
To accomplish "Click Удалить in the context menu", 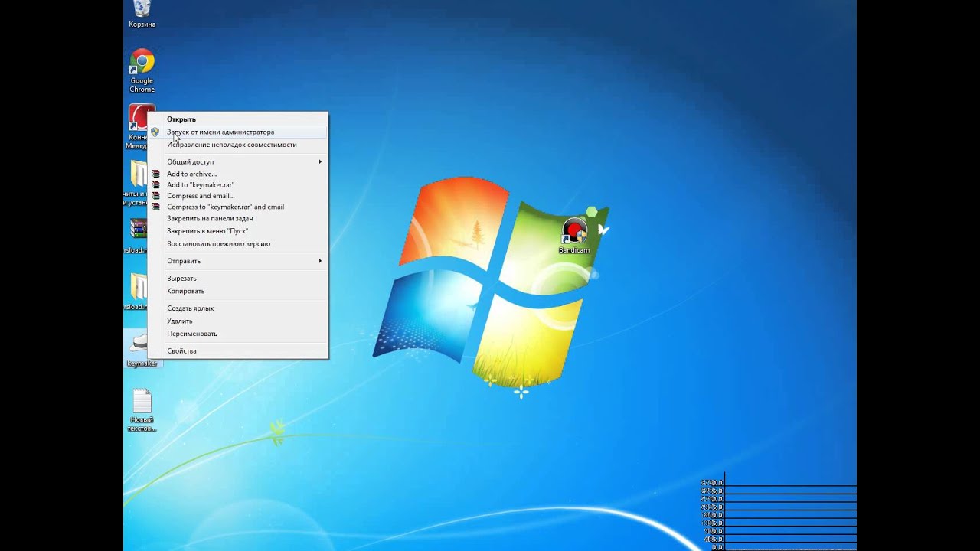I will click(x=238, y=321).
